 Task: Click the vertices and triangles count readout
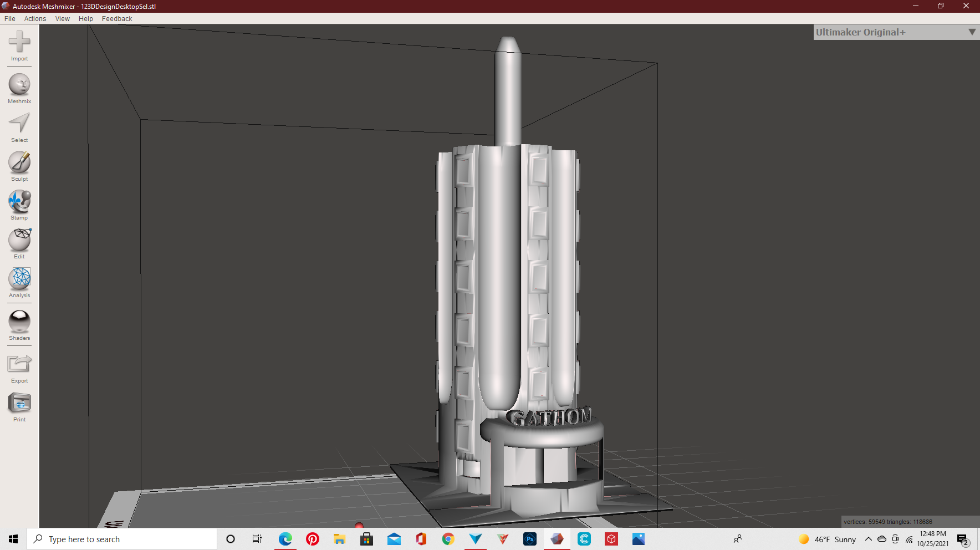(x=888, y=522)
